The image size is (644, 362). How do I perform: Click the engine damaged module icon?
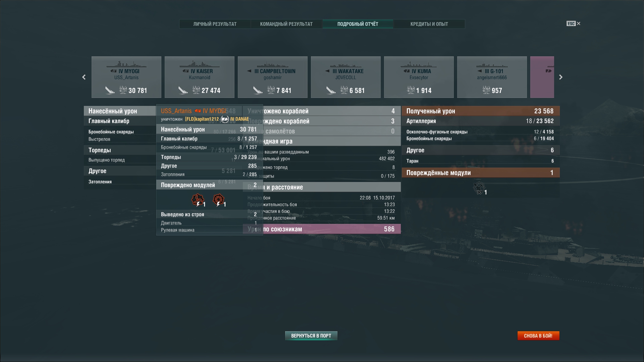[198, 200]
